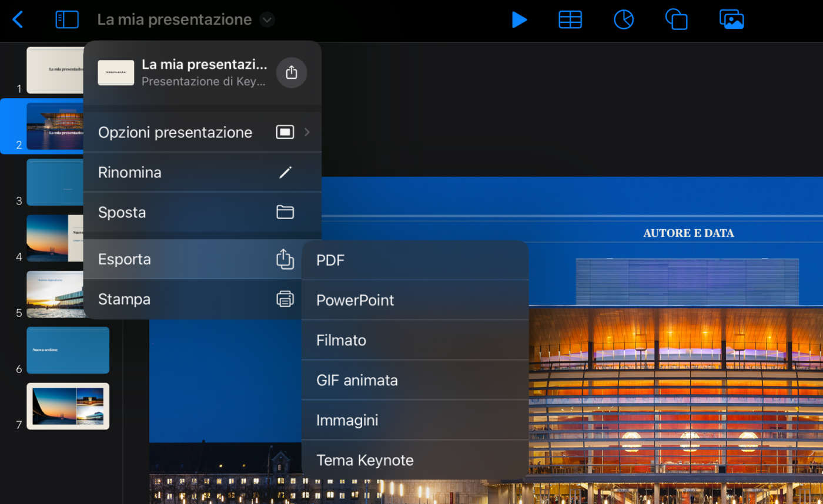Click the folder icon in the Sposta row

285,212
